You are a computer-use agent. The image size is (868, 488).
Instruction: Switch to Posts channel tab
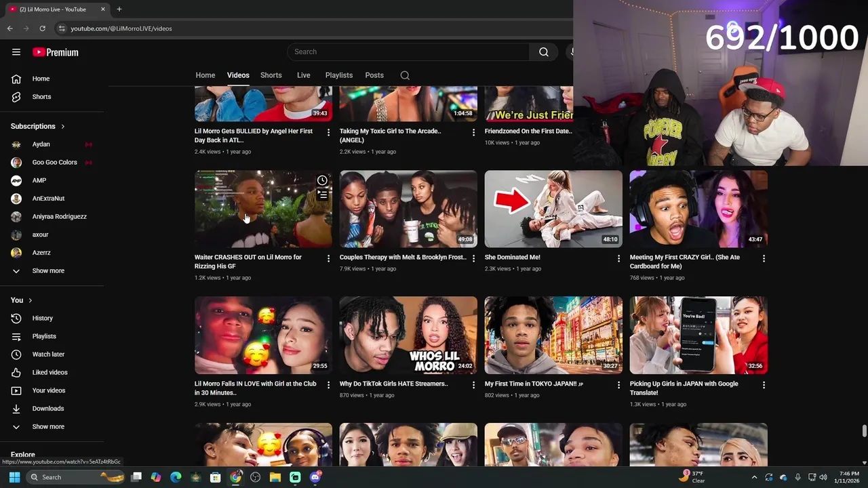[x=374, y=75]
